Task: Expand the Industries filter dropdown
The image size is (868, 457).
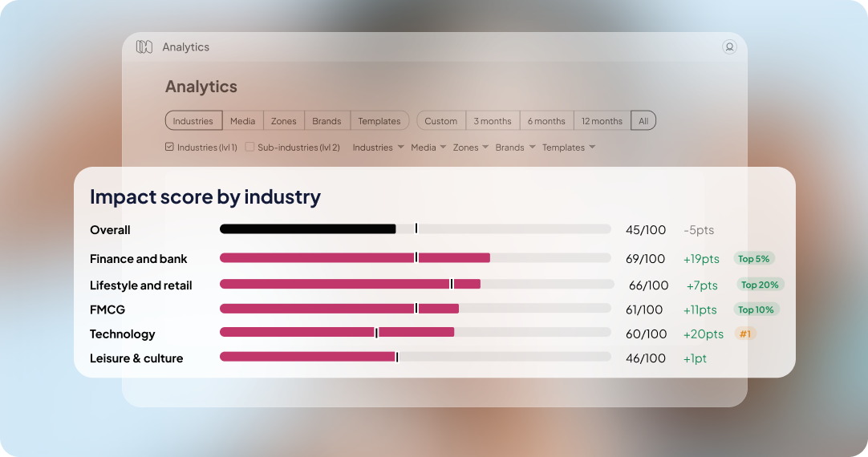Action: (x=378, y=148)
